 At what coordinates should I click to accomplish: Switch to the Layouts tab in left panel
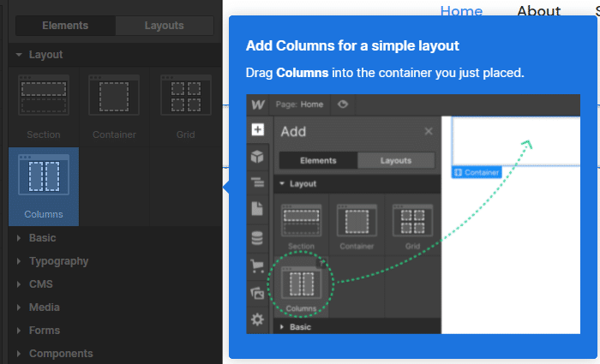coord(164,26)
